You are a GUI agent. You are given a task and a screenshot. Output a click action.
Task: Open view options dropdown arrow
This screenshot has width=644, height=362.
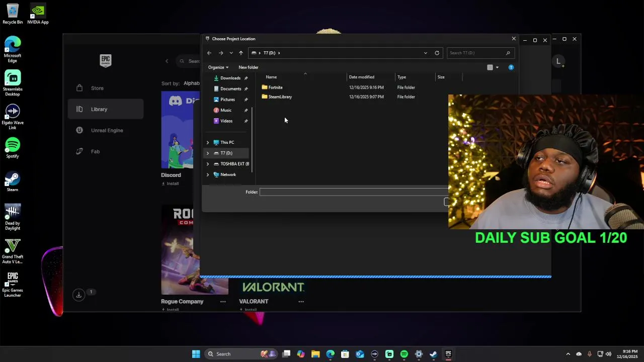click(x=497, y=67)
